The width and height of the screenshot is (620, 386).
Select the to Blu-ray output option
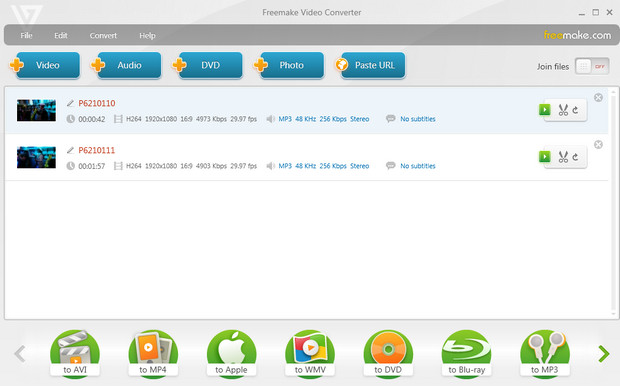[466, 353]
